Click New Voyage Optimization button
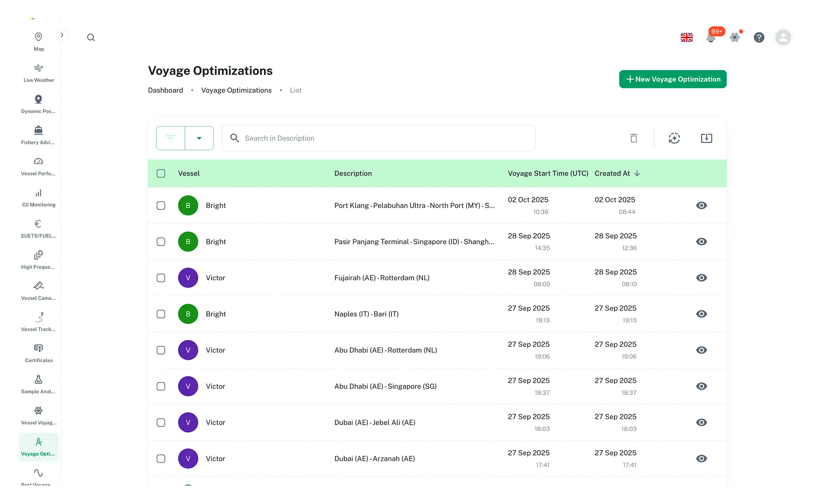Image resolution: width=832 pixels, height=504 pixels. coord(673,79)
